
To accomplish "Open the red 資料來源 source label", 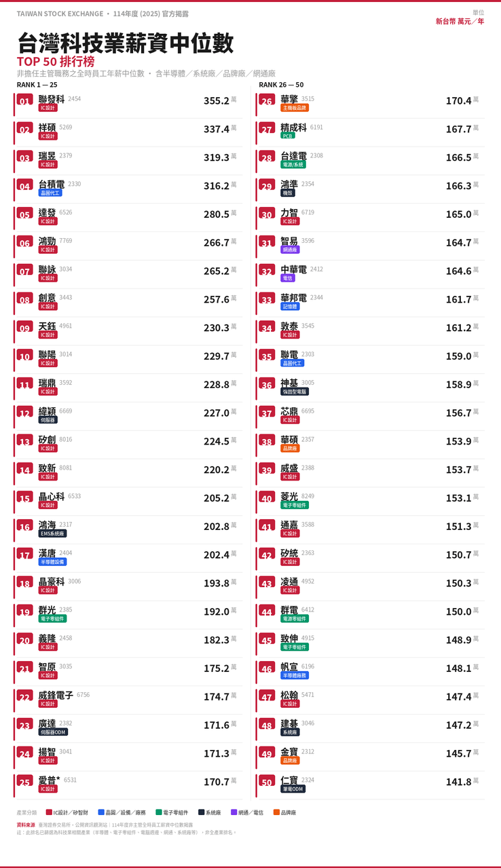I will click(26, 825).
